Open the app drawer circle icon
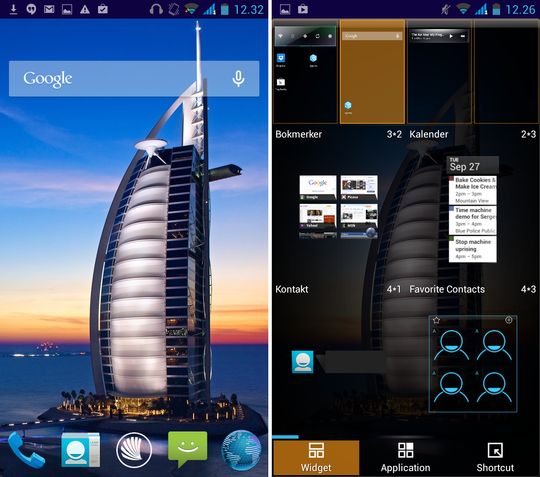Viewport: 540px width, 477px height. coord(134,450)
